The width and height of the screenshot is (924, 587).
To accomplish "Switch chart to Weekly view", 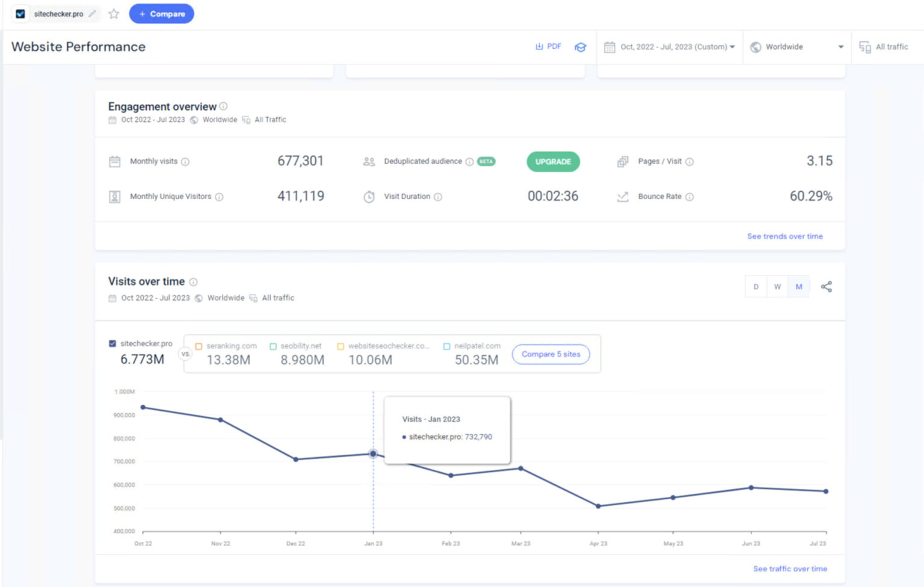I will click(x=777, y=287).
